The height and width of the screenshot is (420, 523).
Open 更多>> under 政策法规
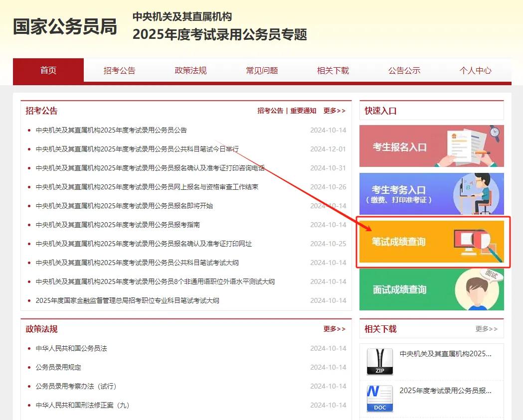(335, 329)
